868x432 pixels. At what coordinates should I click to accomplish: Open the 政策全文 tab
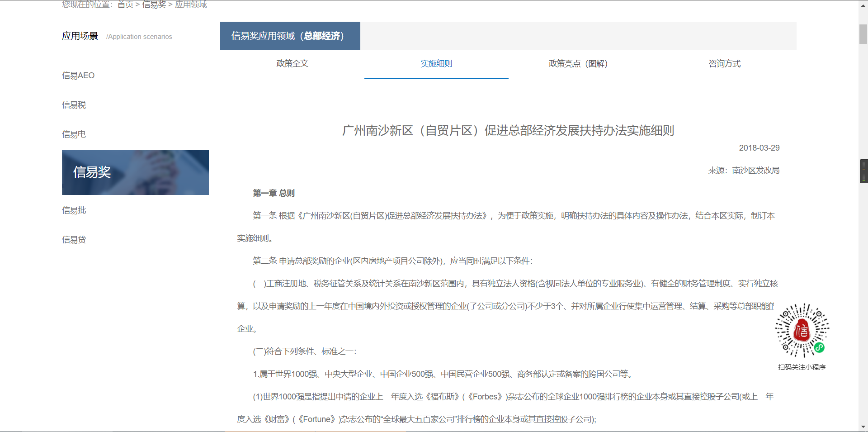pos(292,63)
